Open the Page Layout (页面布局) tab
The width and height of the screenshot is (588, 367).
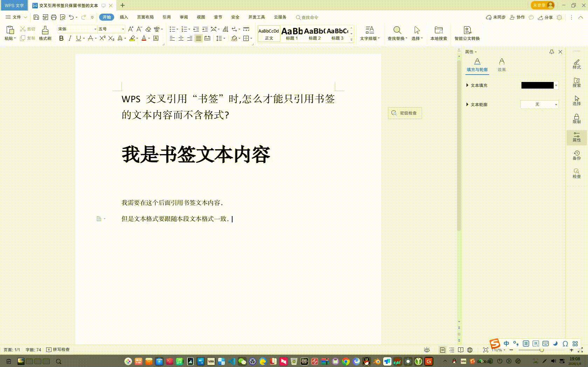pos(145,17)
